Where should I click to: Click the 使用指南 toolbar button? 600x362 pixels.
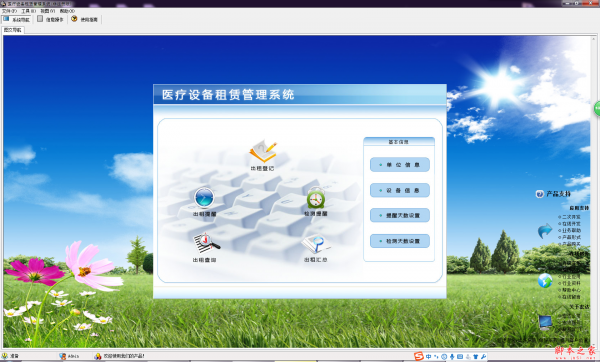pyautogui.click(x=84, y=19)
